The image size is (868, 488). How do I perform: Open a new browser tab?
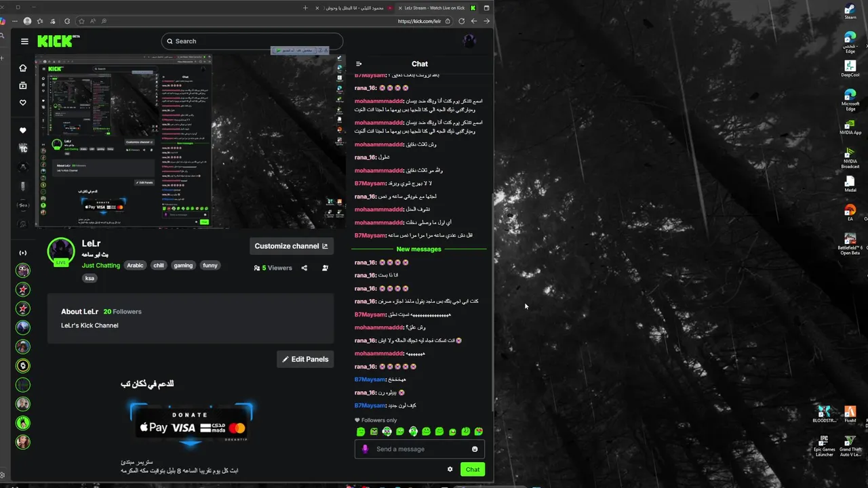(x=305, y=8)
